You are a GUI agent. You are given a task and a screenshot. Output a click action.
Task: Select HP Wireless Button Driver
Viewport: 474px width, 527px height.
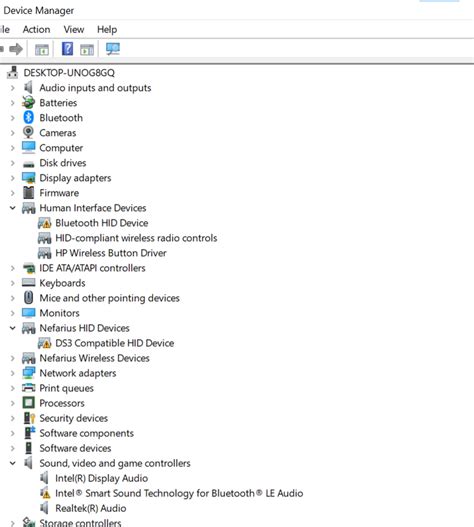pyautogui.click(x=111, y=253)
